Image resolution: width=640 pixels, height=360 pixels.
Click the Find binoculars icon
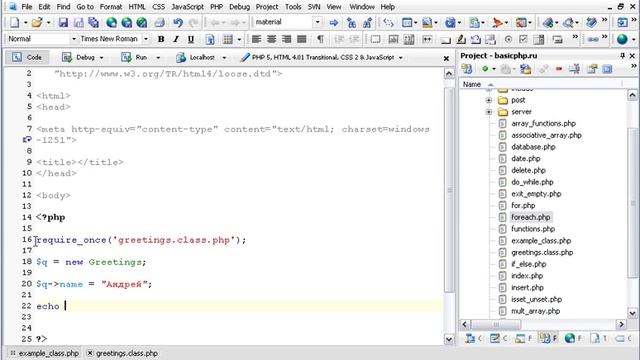click(351, 22)
